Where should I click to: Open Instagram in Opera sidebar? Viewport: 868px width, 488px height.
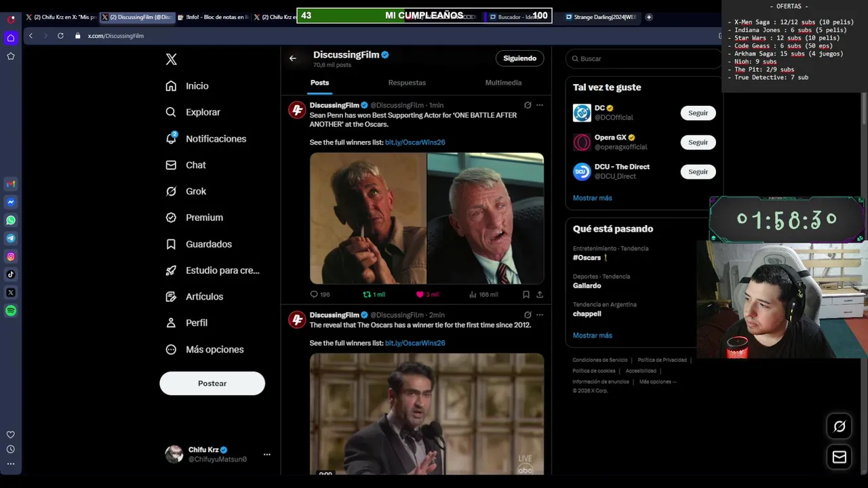[x=11, y=256]
